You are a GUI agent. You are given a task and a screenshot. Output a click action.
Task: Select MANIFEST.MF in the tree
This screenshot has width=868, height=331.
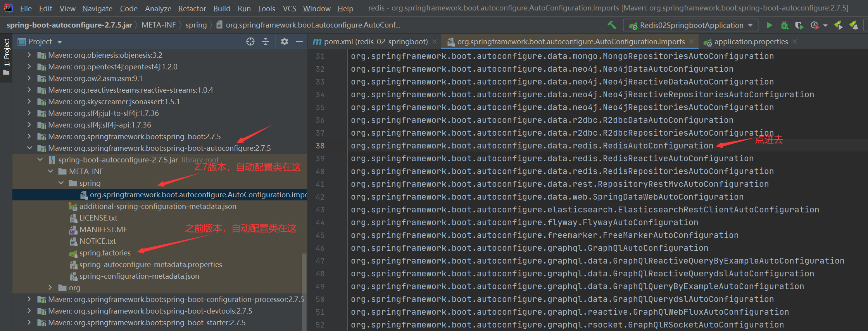[103, 229]
